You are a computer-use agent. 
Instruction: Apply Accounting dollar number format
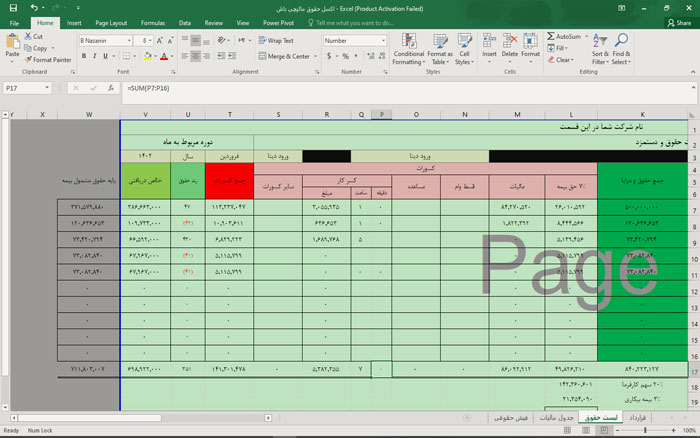click(329, 56)
